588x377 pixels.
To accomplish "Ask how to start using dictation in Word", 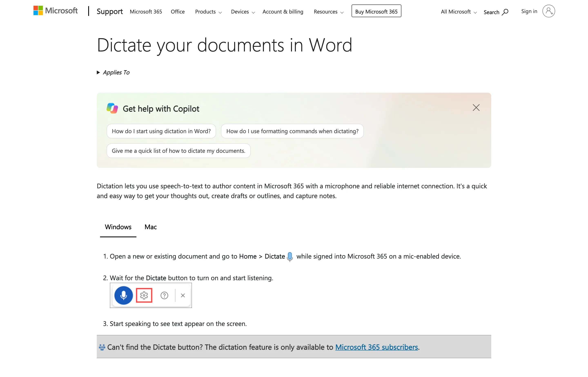I will point(161,131).
